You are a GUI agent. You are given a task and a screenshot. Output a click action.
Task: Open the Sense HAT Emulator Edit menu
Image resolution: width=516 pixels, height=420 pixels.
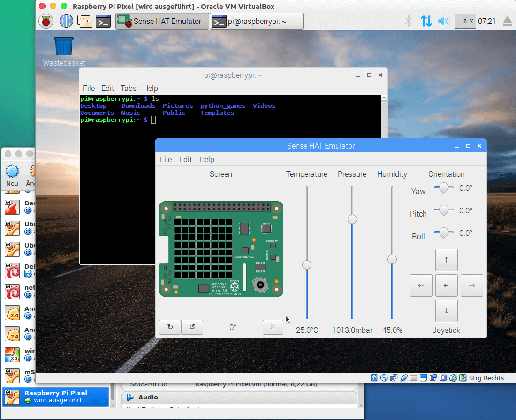click(186, 159)
